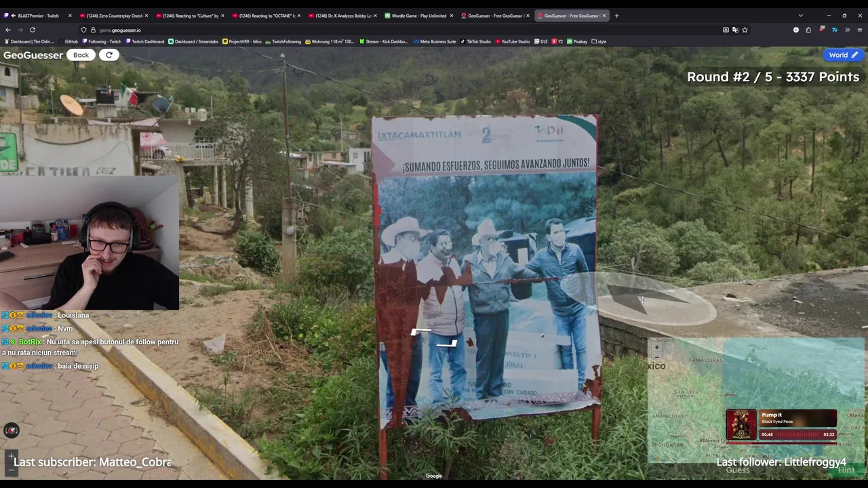This screenshot has width=868, height=488.
Task: Open the TwitchFollowing bookmark
Action: pos(283,41)
